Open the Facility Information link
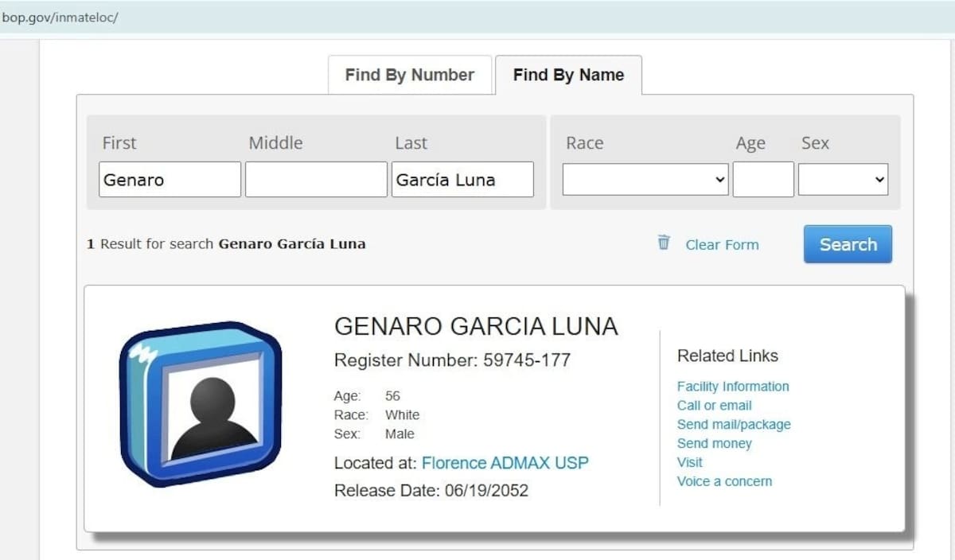This screenshot has height=560, width=955. tap(733, 387)
